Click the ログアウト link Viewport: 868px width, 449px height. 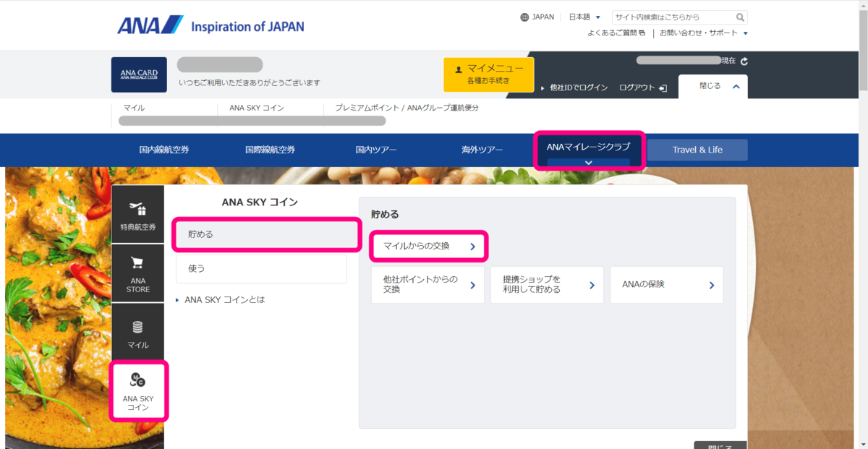click(x=637, y=87)
